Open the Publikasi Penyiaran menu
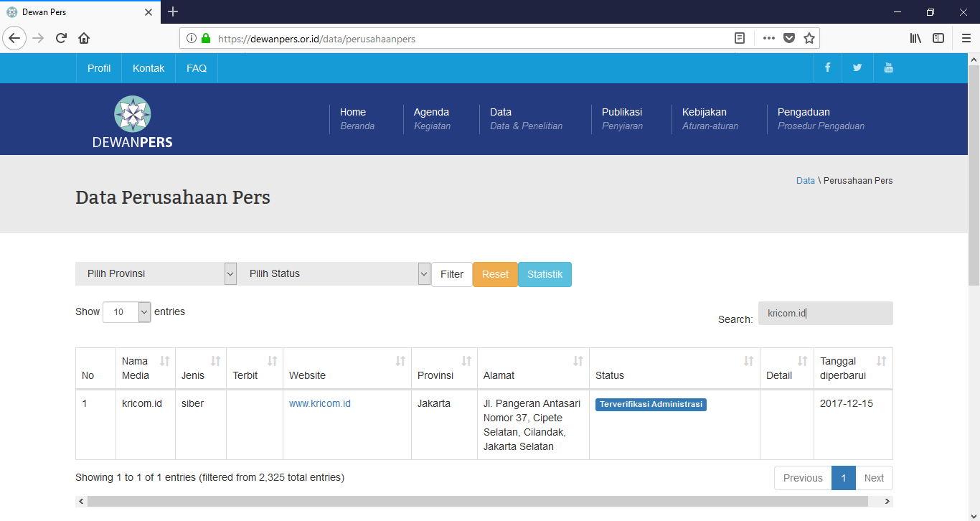 pyautogui.click(x=622, y=119)
